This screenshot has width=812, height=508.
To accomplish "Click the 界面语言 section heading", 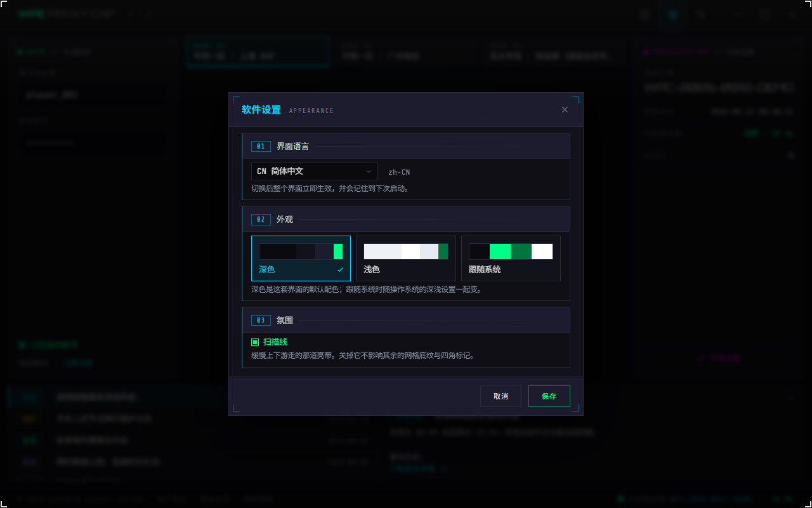I will 292,146.
